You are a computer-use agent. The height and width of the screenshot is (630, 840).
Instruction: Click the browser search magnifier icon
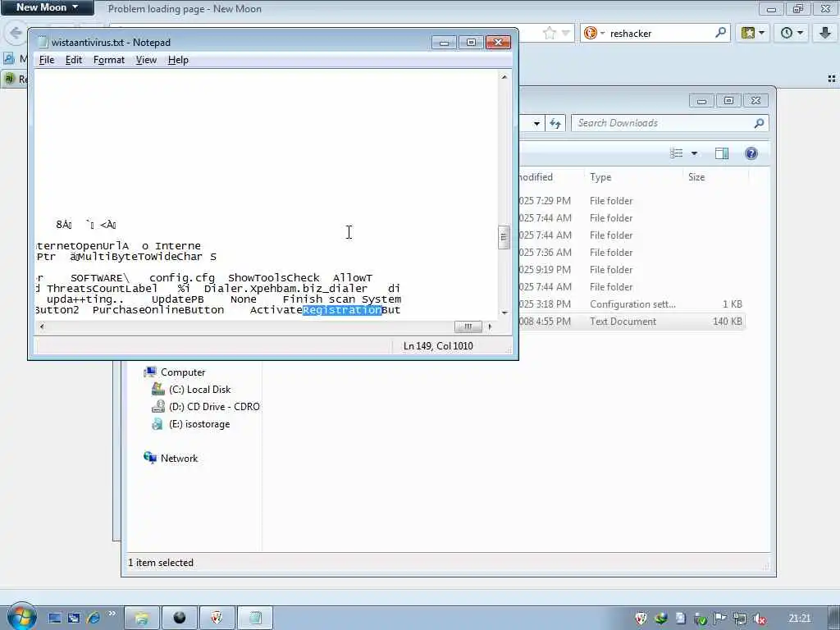pyautogui.click(x=720, y=33)
